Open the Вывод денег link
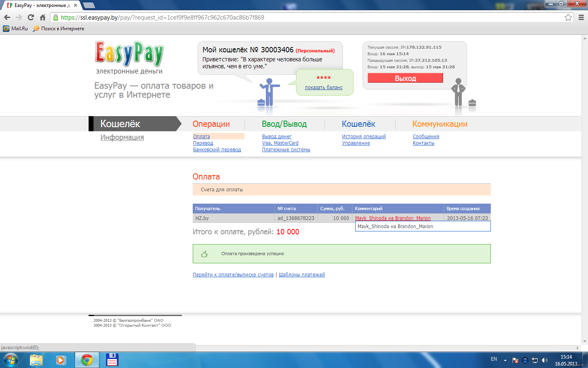588x368 pixels. click(x=277, y=137)
